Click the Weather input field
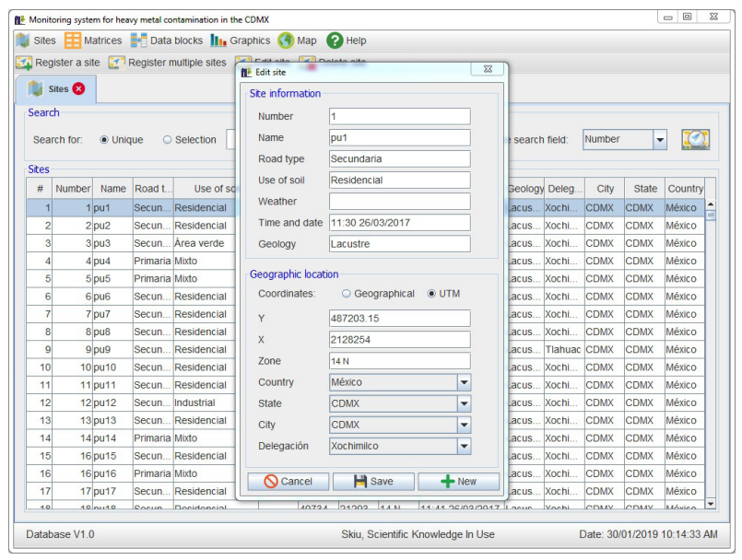This screenshot has height=560, width=742. (x=399, y=201)
